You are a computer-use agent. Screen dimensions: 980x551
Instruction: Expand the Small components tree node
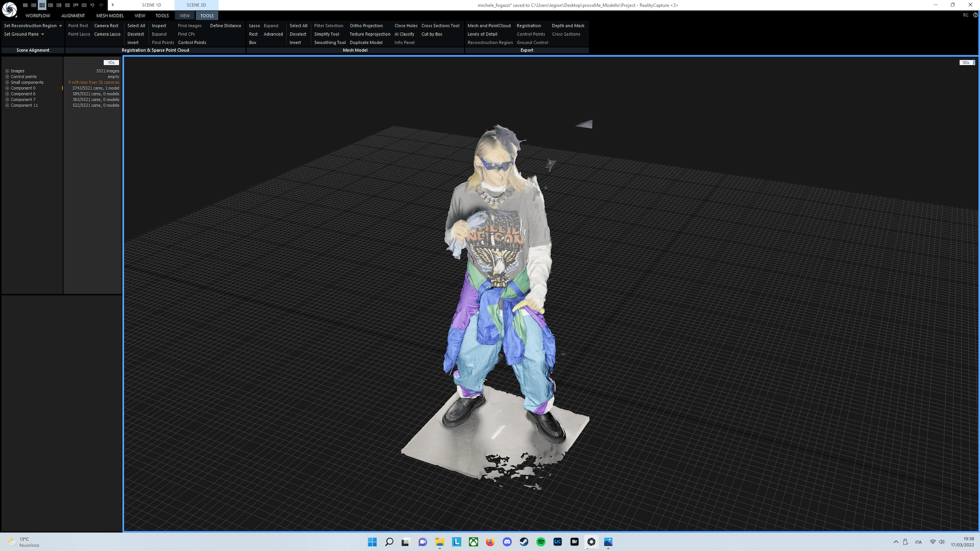[x=7, y=82]
